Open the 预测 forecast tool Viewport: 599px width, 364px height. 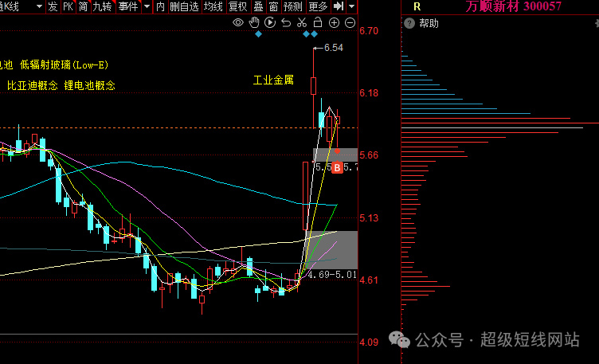click(293, 6)
